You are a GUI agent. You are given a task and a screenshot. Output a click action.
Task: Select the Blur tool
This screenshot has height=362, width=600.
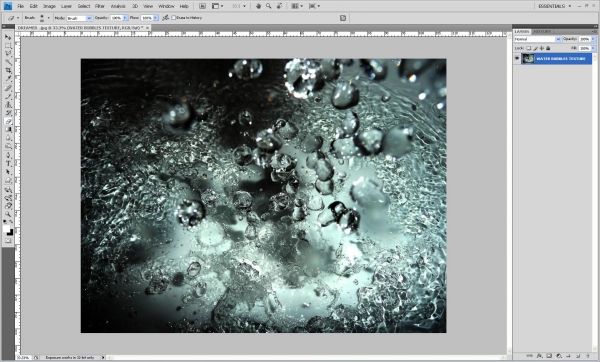[8, 138]
